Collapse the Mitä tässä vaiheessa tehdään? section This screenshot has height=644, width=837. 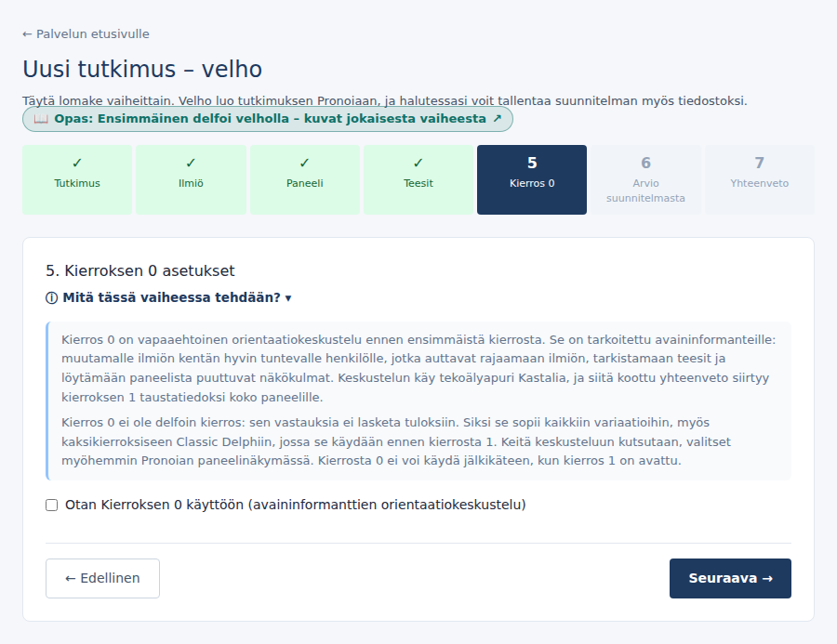tap(168, 297)
